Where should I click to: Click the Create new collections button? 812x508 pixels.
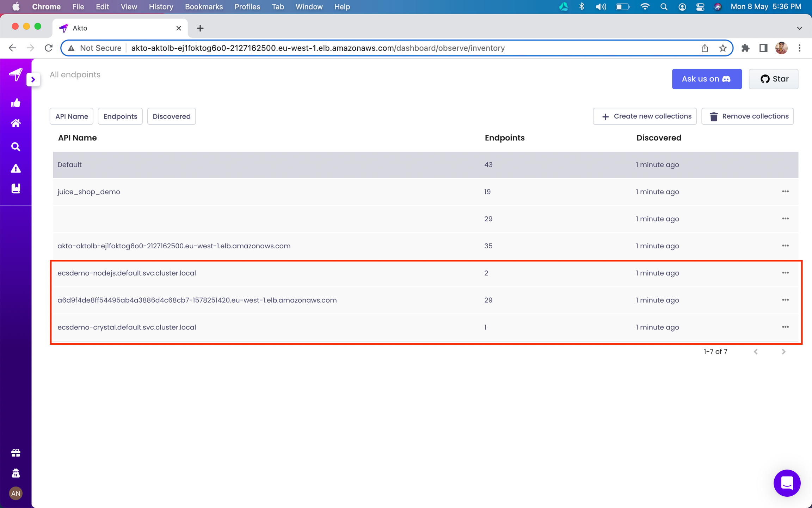coord(645,116)
